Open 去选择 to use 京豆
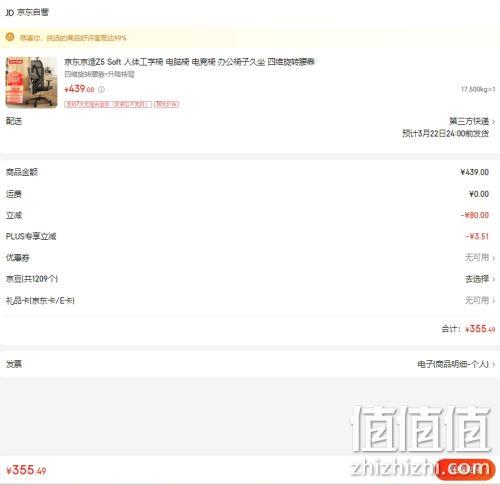The height and width of the screenshot is (485, 500). [x=477, y=279]
